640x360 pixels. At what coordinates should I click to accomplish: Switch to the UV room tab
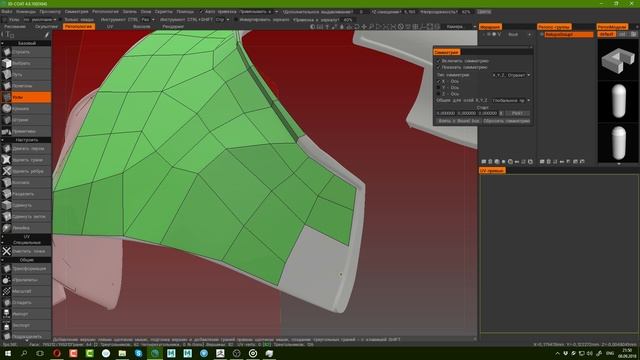[110, 27]
